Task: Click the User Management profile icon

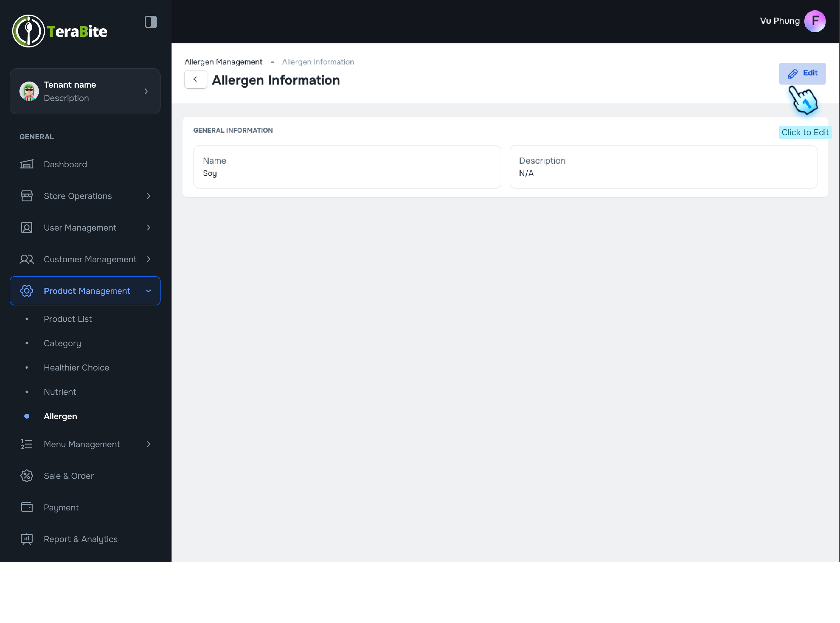Action: (x=26, y=228)
